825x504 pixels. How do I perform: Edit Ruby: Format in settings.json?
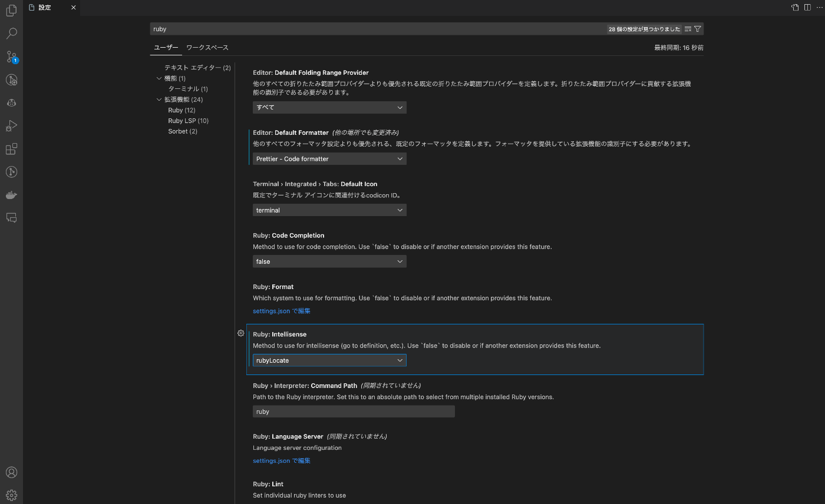[281, 310]
